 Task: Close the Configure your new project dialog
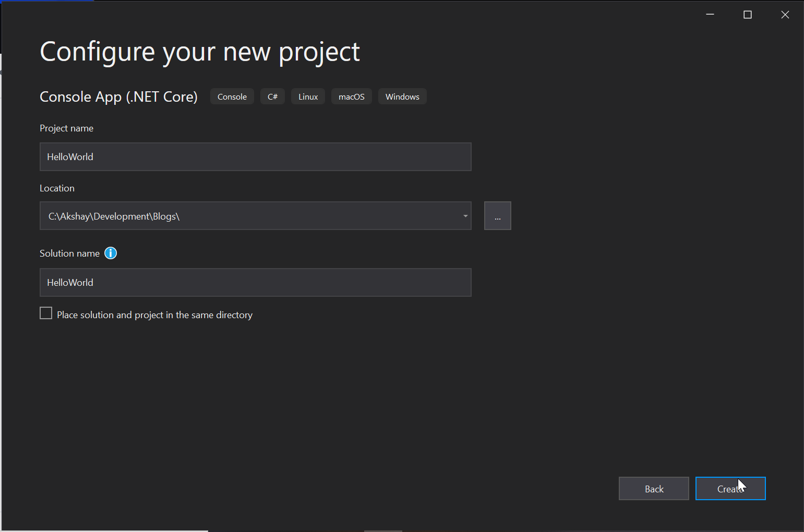tap(785, 14)
